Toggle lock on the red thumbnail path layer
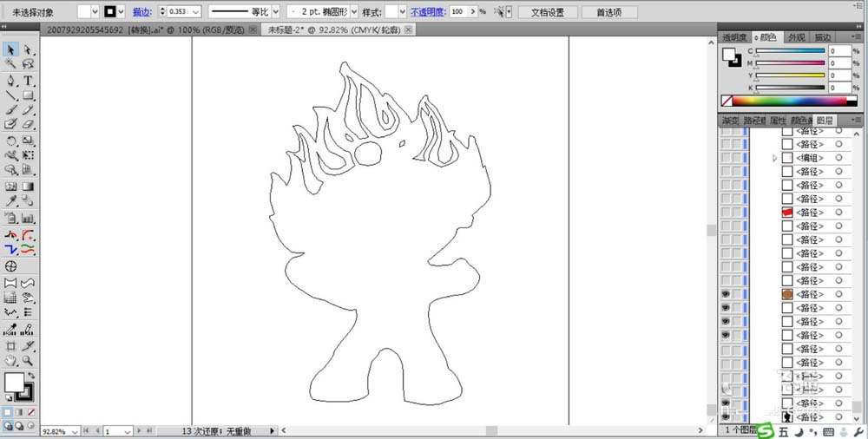 [x=736, y=212]
